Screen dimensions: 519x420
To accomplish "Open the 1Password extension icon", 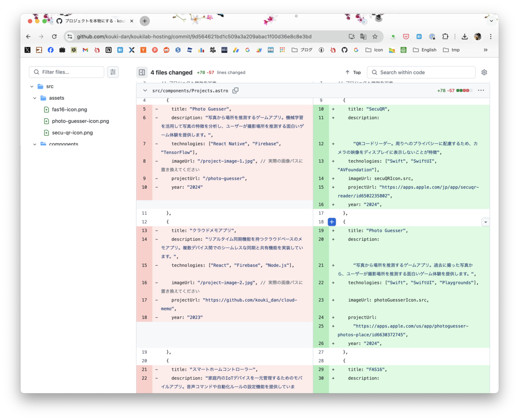I will pos(432,37).
